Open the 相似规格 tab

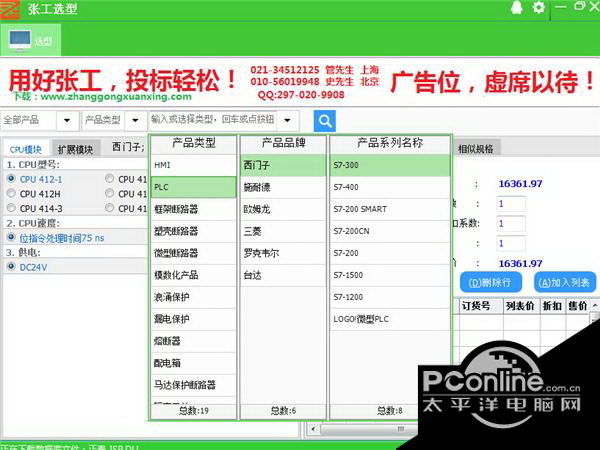point(476,149)
